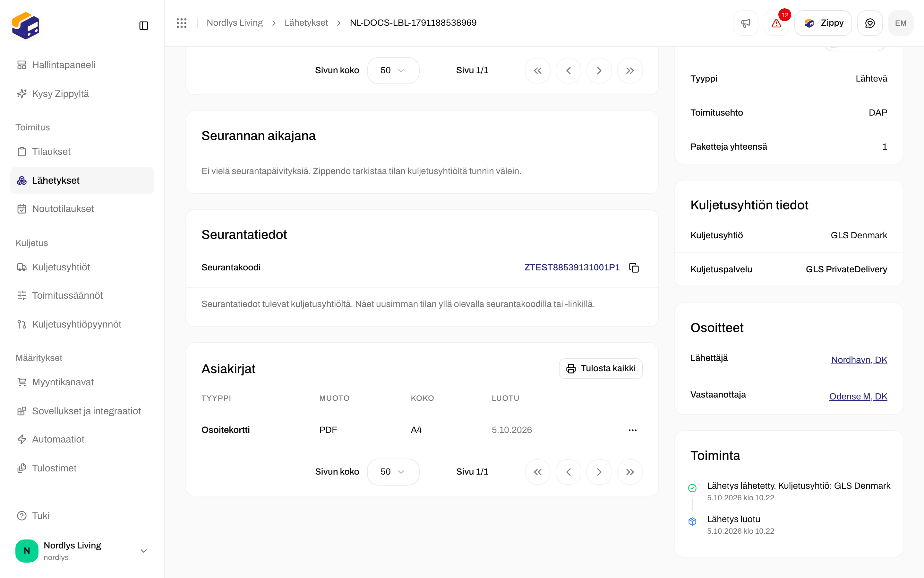
Task: Open the Asiakirjat Sivun koko 50 dropdown
Action: tap(393, 472)
